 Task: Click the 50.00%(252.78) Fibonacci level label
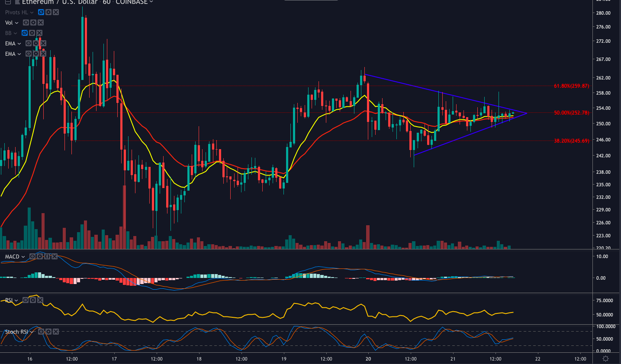pos(571,112)
